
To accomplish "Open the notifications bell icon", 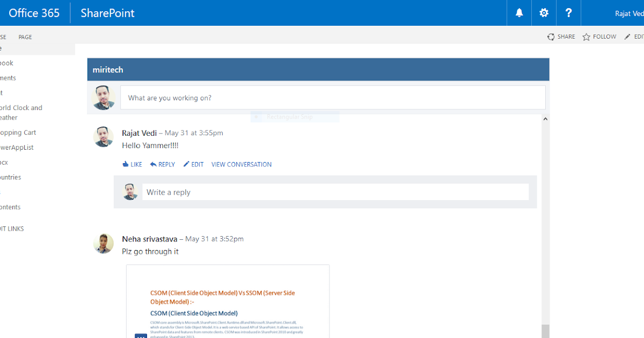I will coord(518,13).
